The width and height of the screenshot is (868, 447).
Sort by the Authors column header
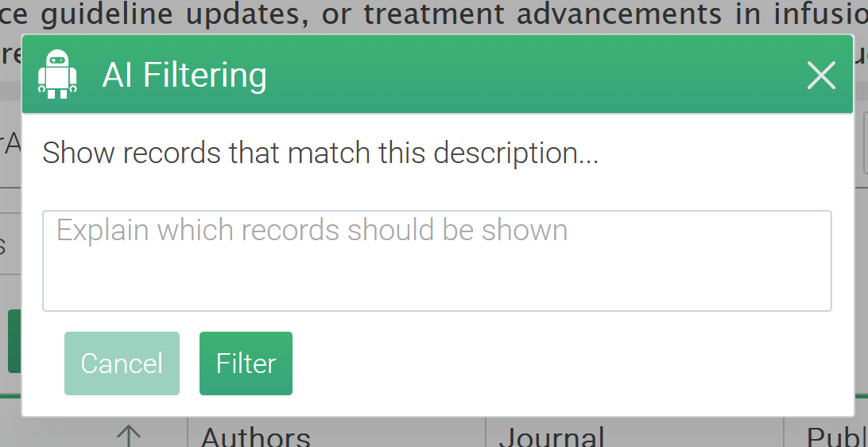point(255,437)
